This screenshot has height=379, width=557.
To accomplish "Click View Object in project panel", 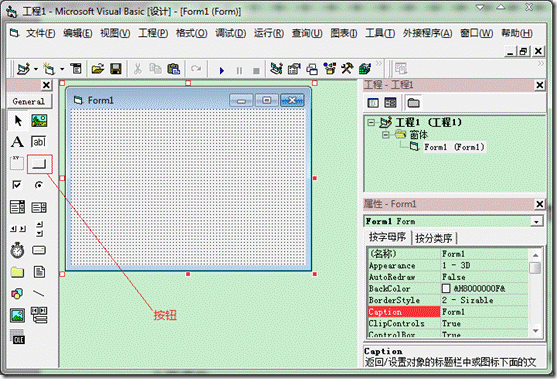I will 390,103.
